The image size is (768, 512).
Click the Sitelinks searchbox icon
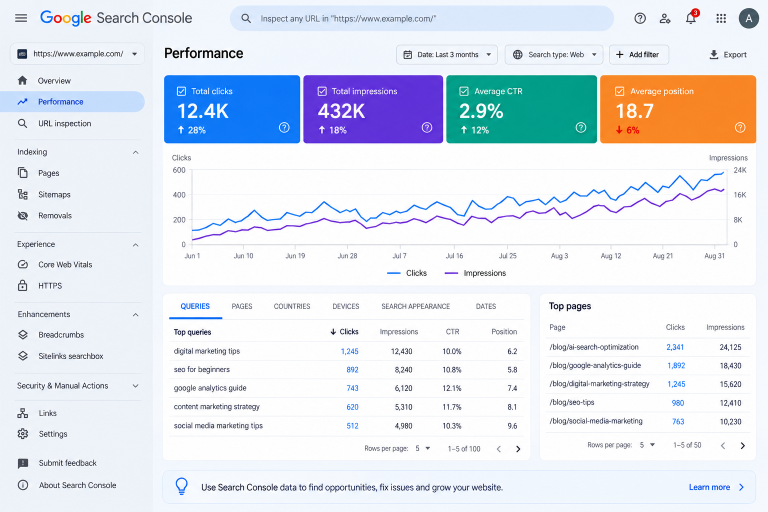tap(23, 356)
